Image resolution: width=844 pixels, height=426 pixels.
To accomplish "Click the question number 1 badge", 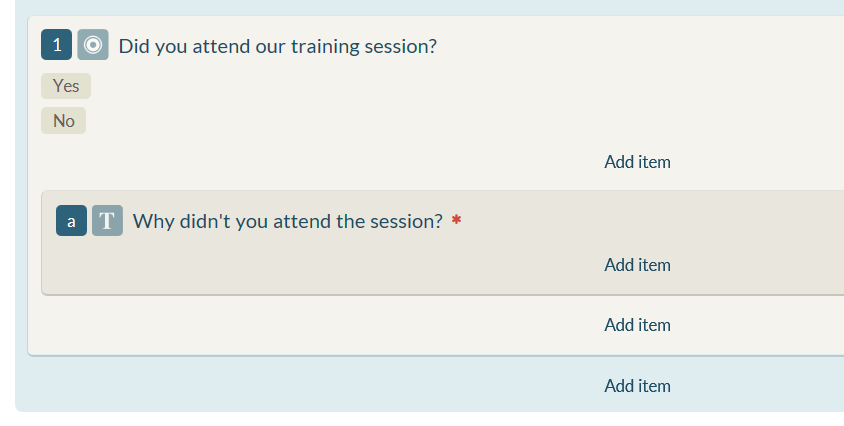I will click(x=57, y=45).
